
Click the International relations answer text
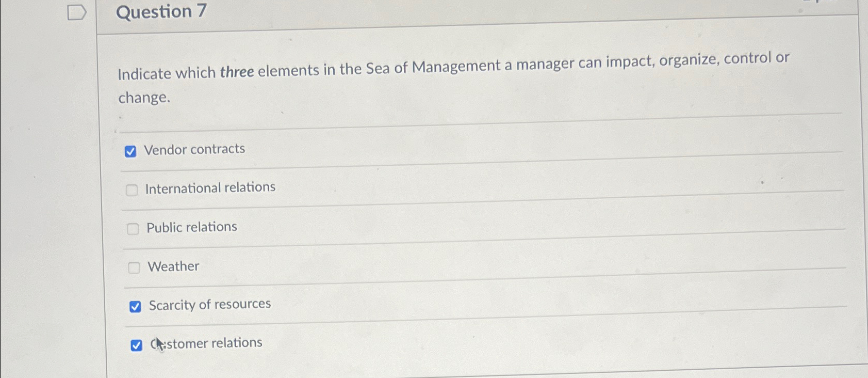point(210,187)
